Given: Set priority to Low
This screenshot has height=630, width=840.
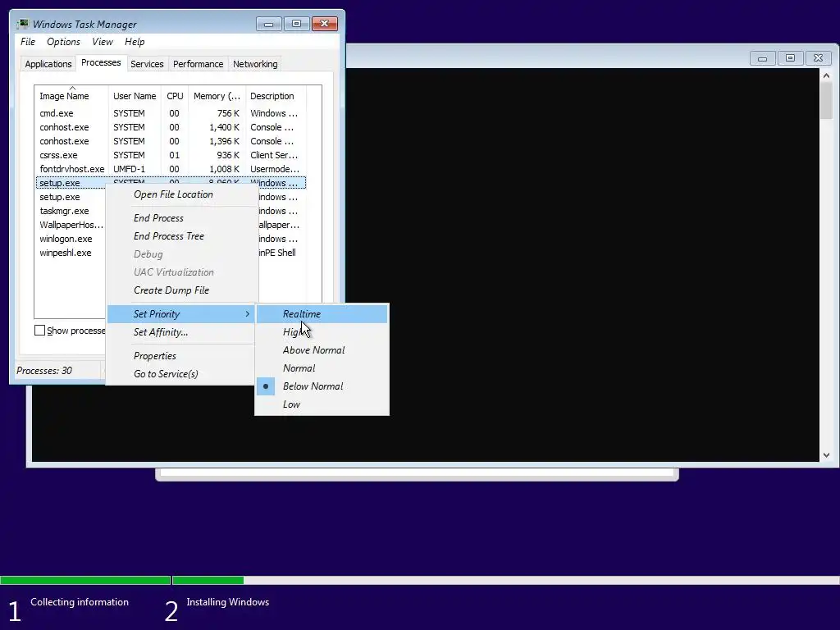Looking at the screenshot, I should [322, 404].
